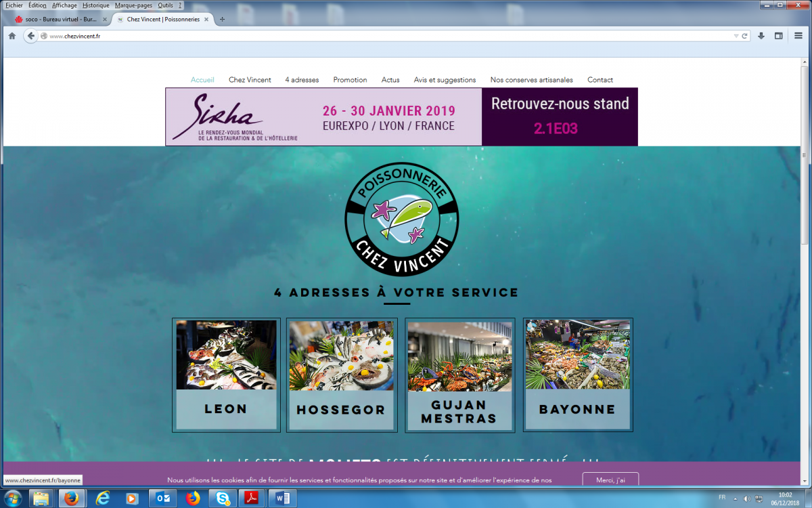Viewport: 812px width, 508px height.
Task: Reload the page with the refresh icon
Action: [x=744, y=36]
